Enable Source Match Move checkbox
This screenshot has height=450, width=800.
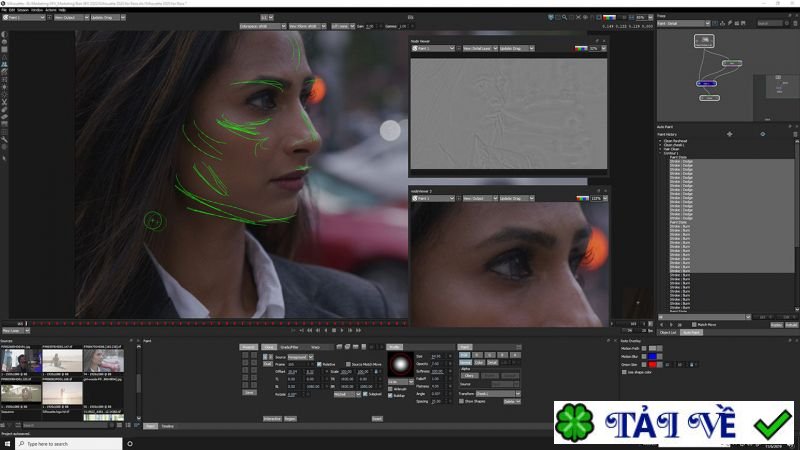(x=346, y=364)
